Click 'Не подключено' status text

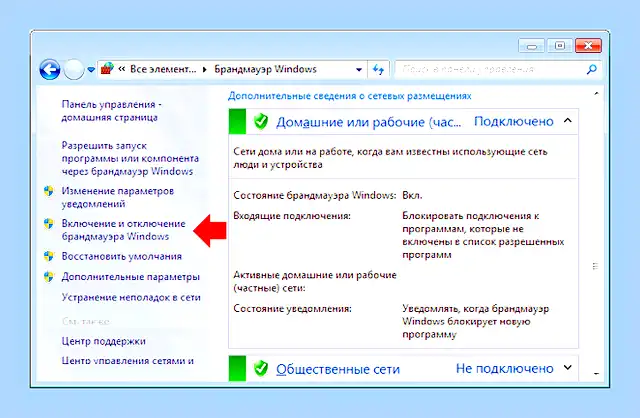tap(504, 368)
